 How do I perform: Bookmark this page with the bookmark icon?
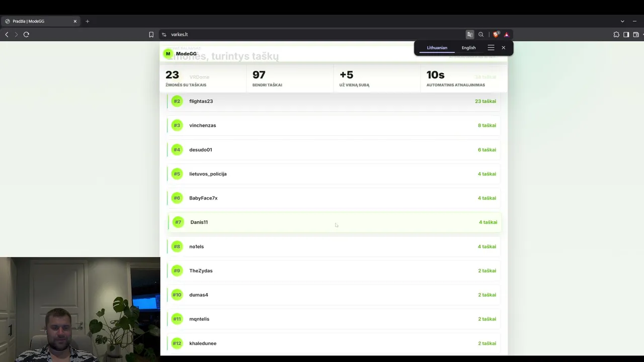[x=151, y=35]
